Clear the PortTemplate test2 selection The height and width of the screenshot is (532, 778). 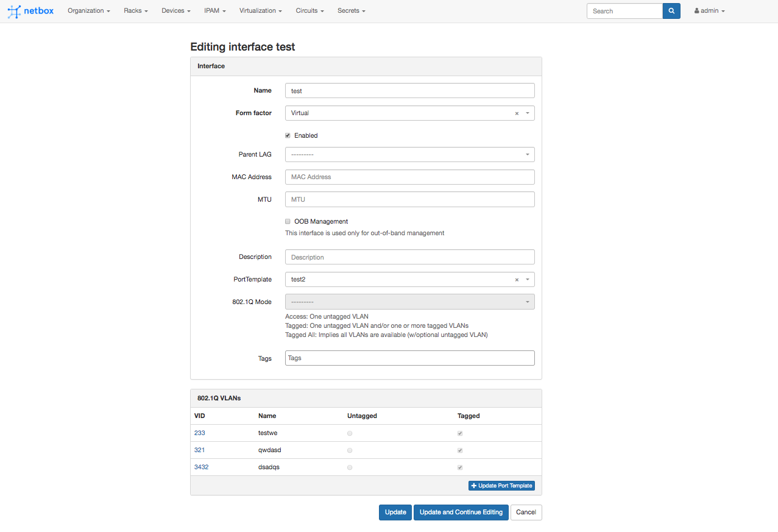[x=517, y=280]
